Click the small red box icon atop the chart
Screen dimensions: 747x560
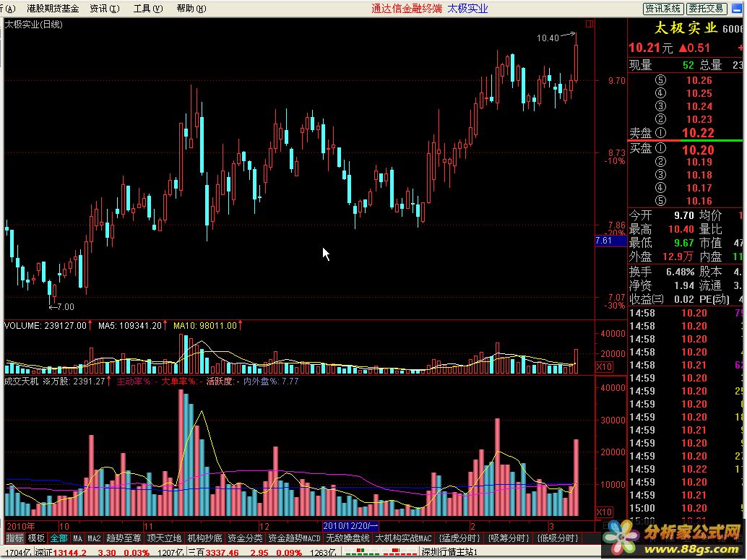point(590,24)
